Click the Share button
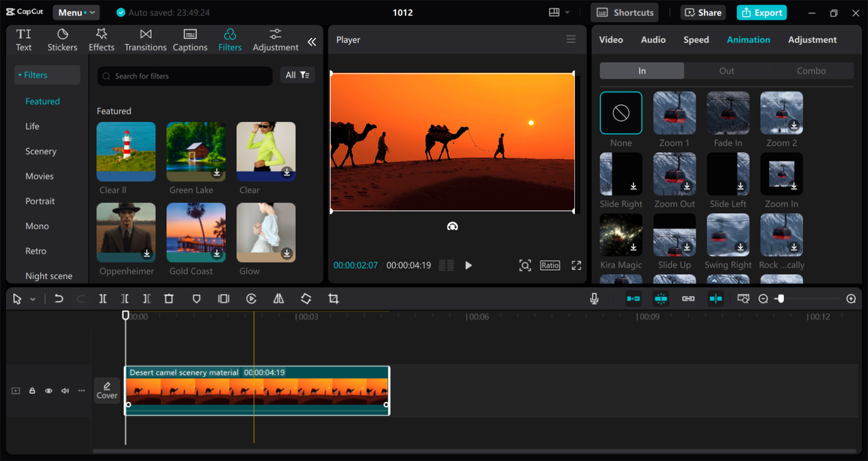 tap(703, 12)
